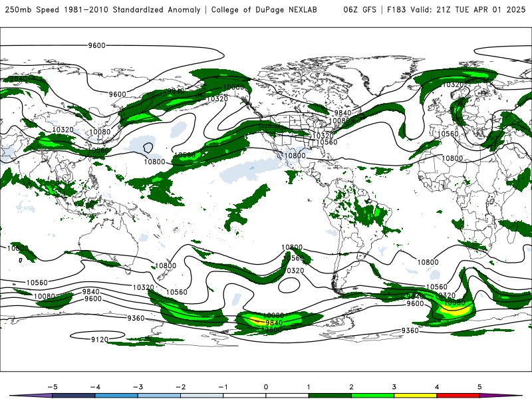532x399 pixels.
Task: Click the '-2' tick label on the colorbar
Action: coord(180,387)
